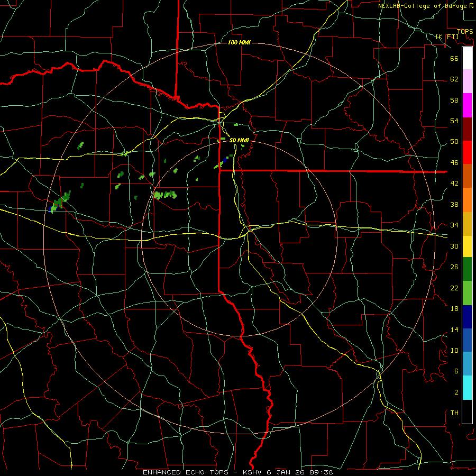Choose the 10 scale label
The height and width of the screenshot is (476, 476).
coord(454,350)
